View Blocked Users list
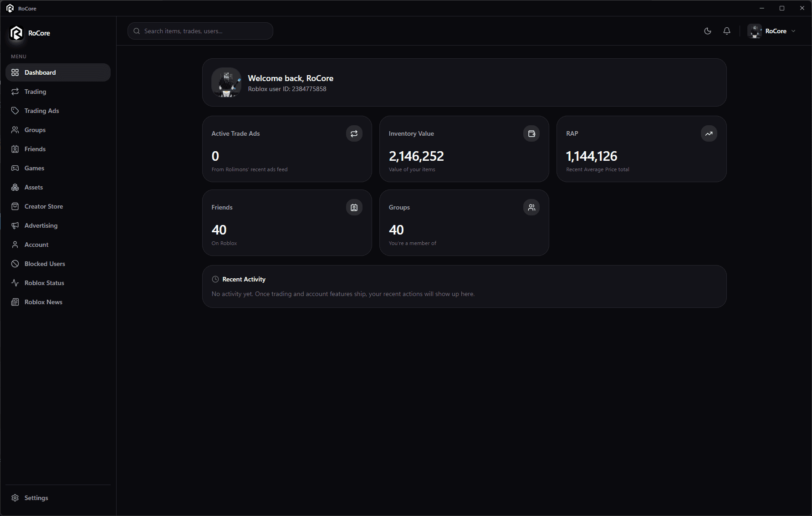Image resolution: width=812 pixels, height=516 pixels. click(58, 264)
